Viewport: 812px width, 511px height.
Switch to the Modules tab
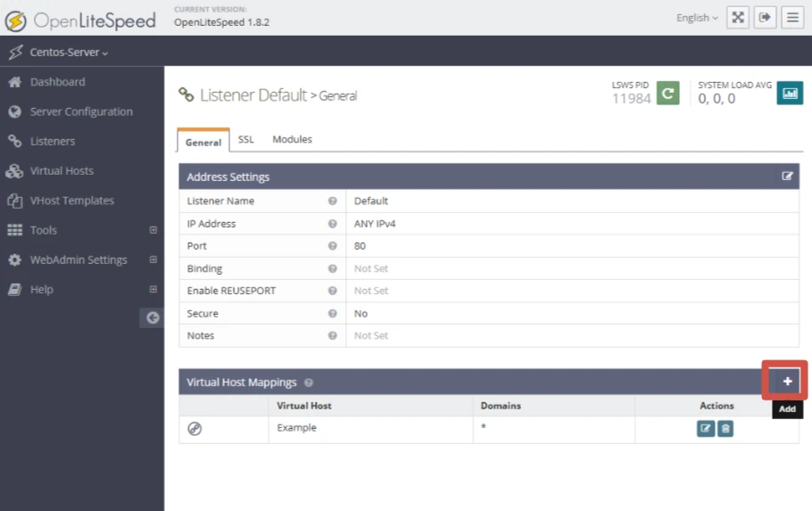[x=292, y=139]
